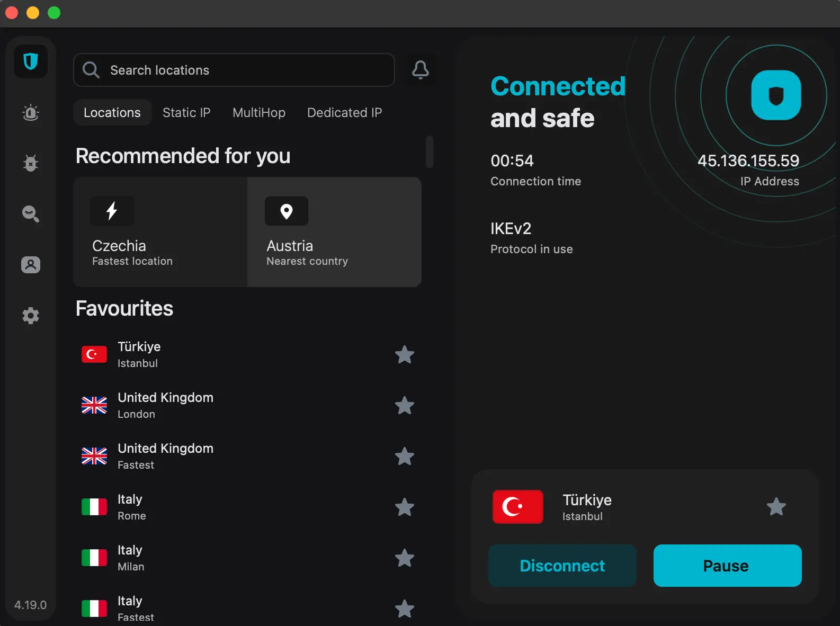The image size is (840, 626).
Task: Switch to the Static IP tab
Action: 186,113
